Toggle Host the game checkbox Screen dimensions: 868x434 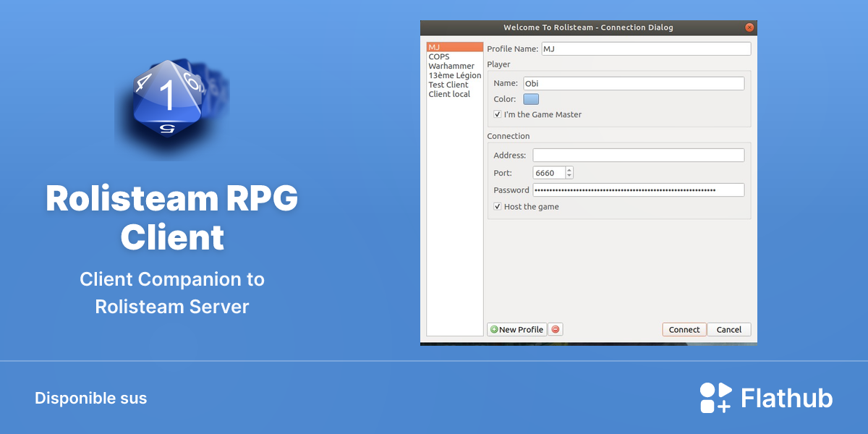[526, 207]
